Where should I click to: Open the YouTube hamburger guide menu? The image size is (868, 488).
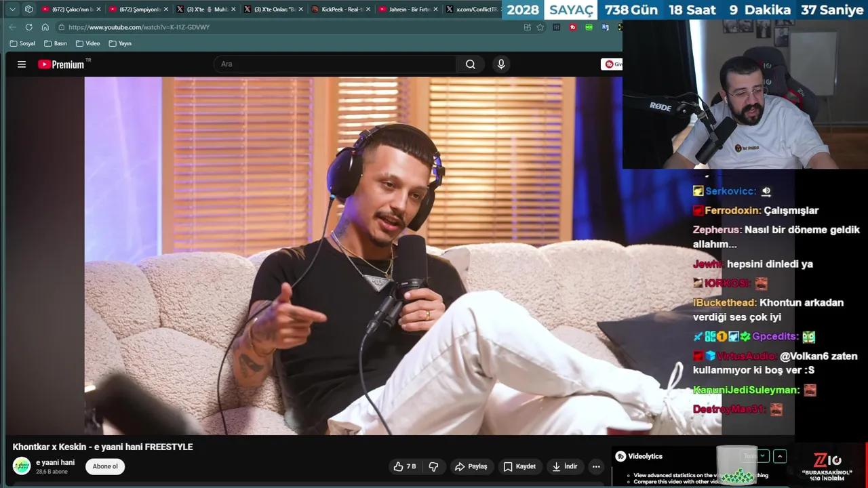click(22, 64)
